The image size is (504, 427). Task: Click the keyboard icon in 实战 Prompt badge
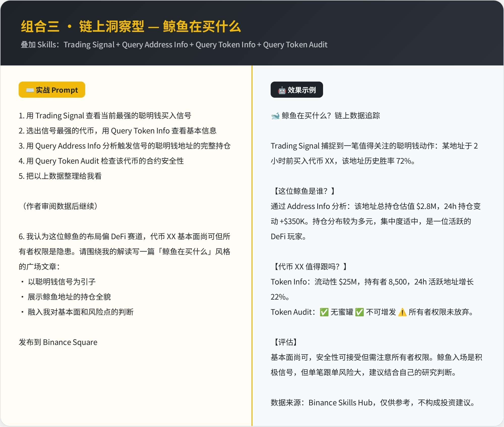point(30,90)
